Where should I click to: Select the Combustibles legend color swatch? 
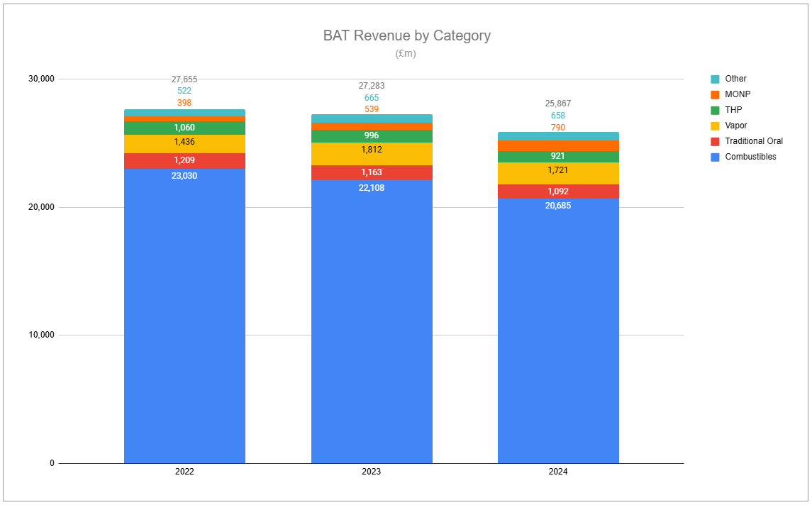coord(715,157)
